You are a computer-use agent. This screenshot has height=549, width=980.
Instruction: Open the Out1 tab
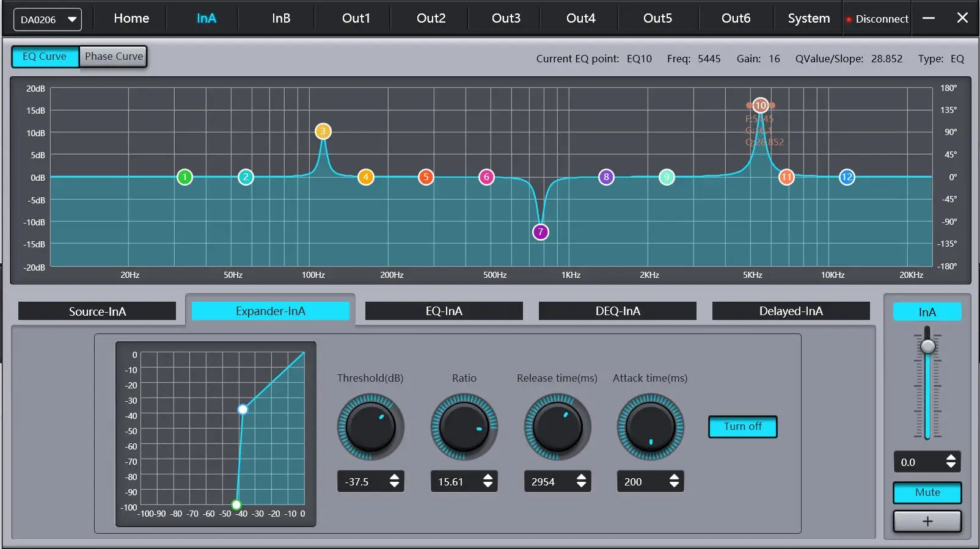point(356,18)
